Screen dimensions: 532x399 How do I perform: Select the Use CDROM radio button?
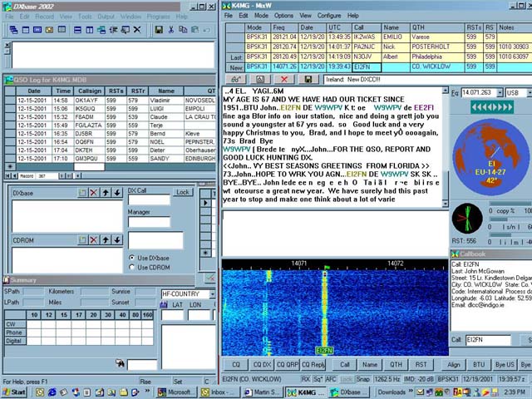pos(132,267)
